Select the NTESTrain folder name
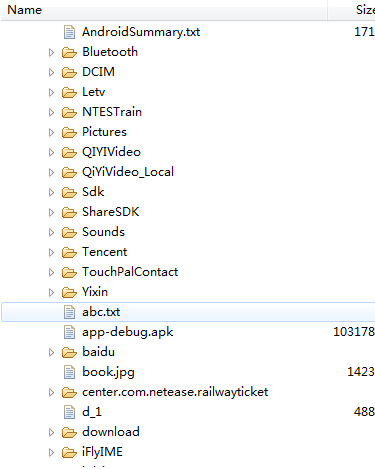 coord(112,112)
